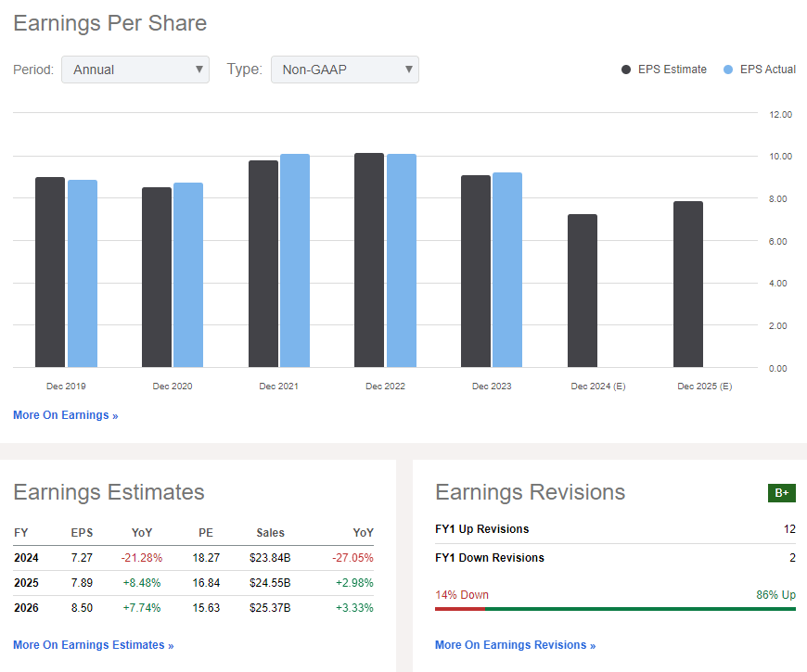Click the Dec 2024 (E) estimate bar
This screenshot has height=672, width=807.
583,290
